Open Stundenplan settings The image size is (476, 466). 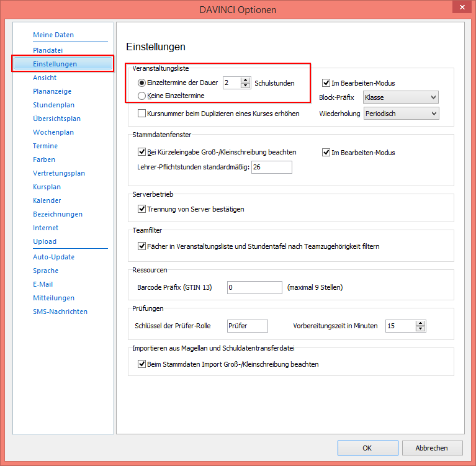(x=53, y=105)
